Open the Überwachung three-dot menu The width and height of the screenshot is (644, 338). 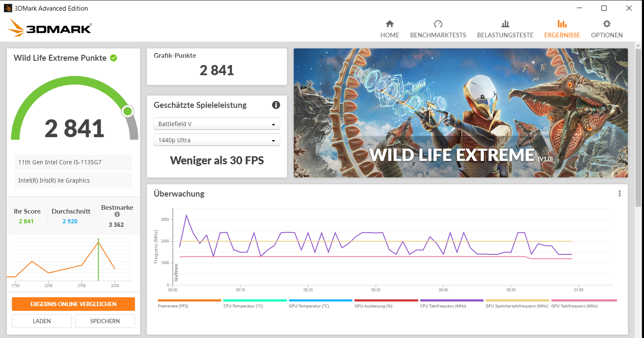(x=619, y=194)
